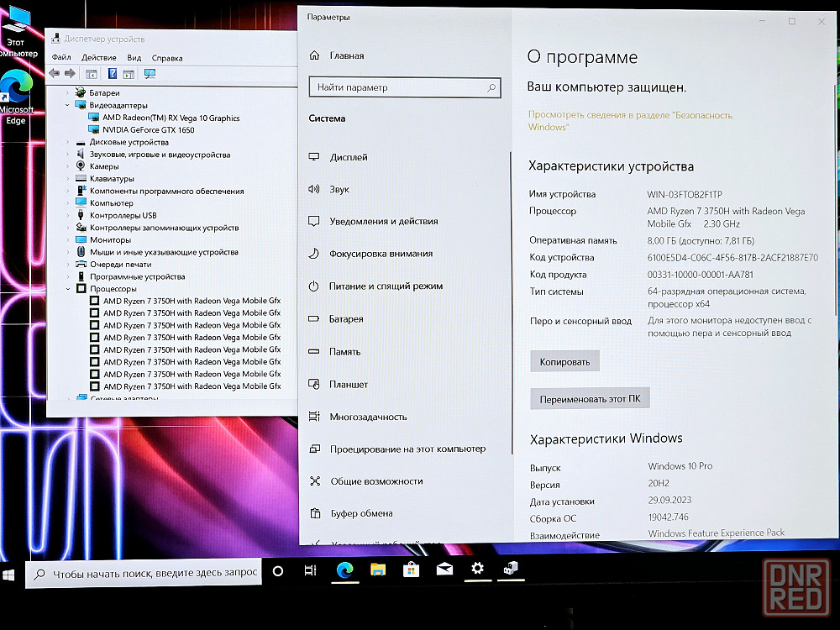Expand the Очереди печати node
This screenshot has width=840, height=630.
click(67, 265)
